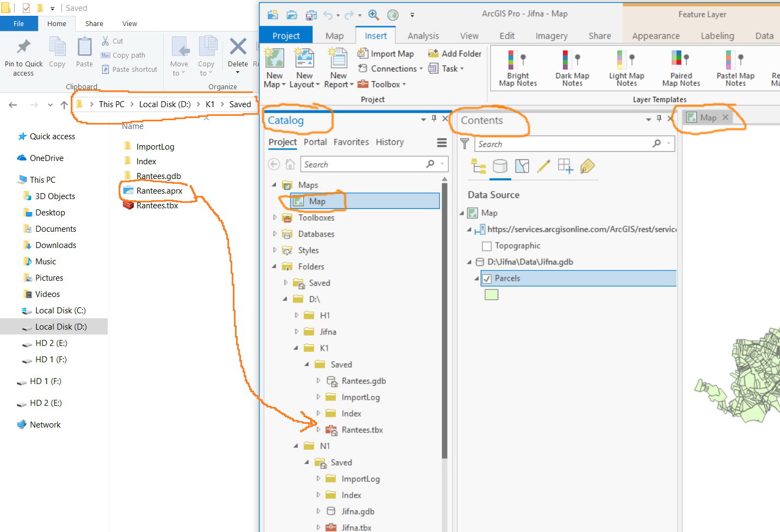Click Paste shortcut in Explorer ribbon

pyautogui.click(x=129, y=69)
